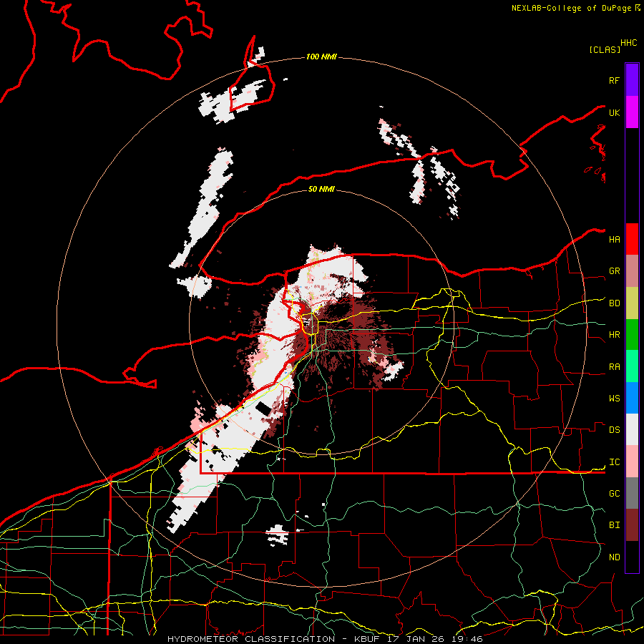Click the BI dark red legend swatch

[632, 525]
